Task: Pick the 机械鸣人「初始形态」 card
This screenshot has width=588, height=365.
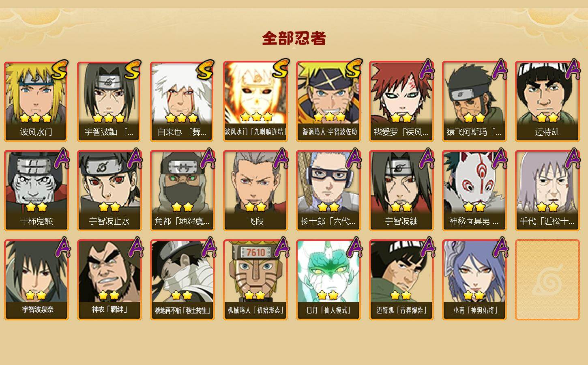Action: (x=255, y=280)
